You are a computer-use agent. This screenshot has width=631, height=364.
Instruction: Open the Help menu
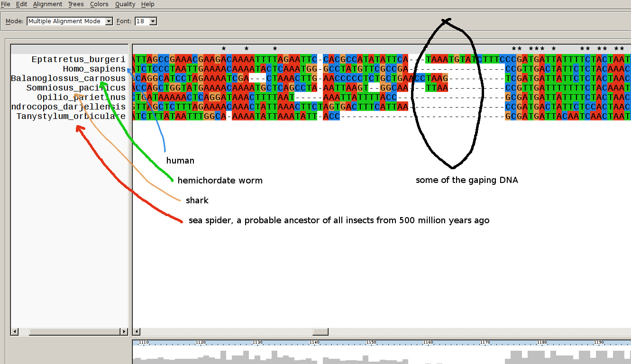(x=148, y=4)
